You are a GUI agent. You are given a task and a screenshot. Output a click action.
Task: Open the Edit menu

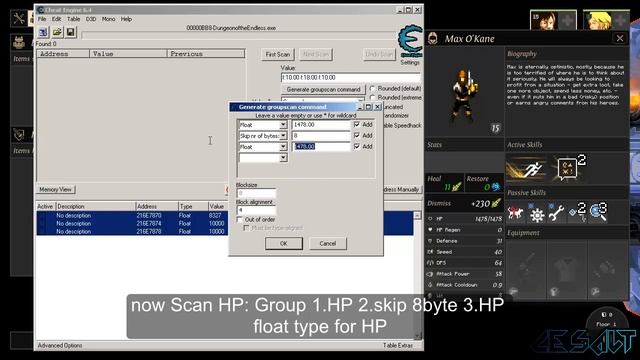click(x=56, y=19)
